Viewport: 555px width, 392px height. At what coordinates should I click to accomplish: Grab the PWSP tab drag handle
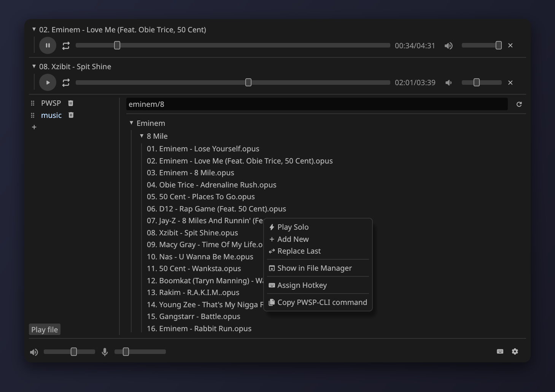click(x=33, y=103)
